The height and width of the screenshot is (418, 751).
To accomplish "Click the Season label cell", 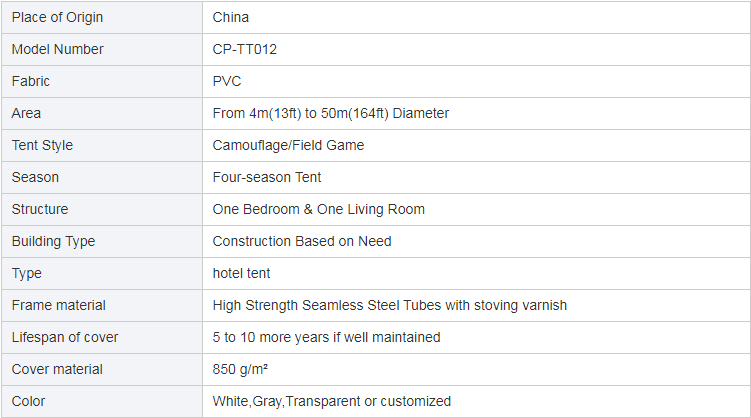I will (102, 177).
